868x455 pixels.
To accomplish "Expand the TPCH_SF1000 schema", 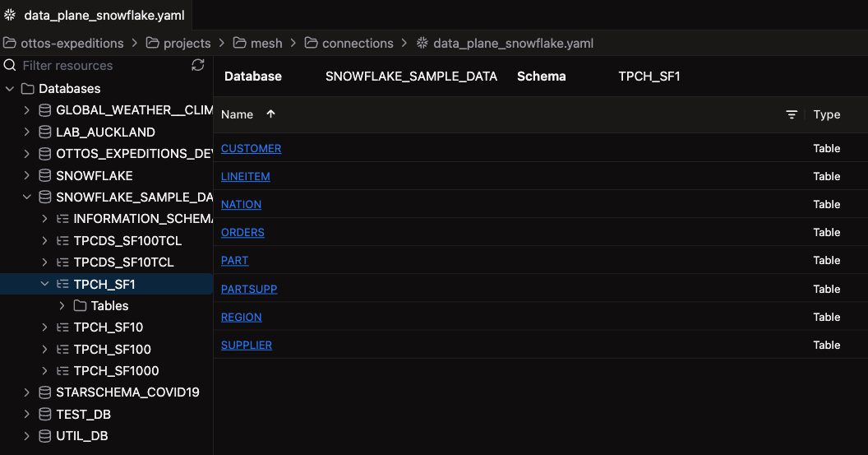I will (x=44, y=371).
